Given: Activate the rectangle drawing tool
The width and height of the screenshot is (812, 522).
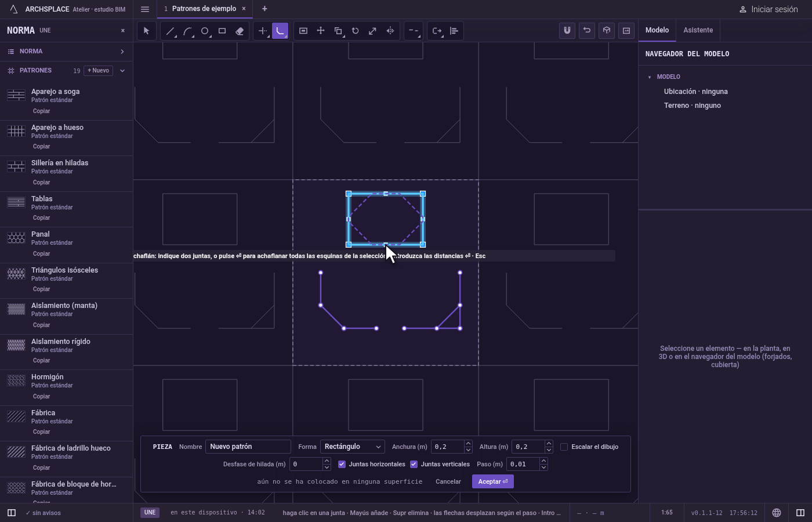Looking at the screenshot, I should [x=222, y=31].
